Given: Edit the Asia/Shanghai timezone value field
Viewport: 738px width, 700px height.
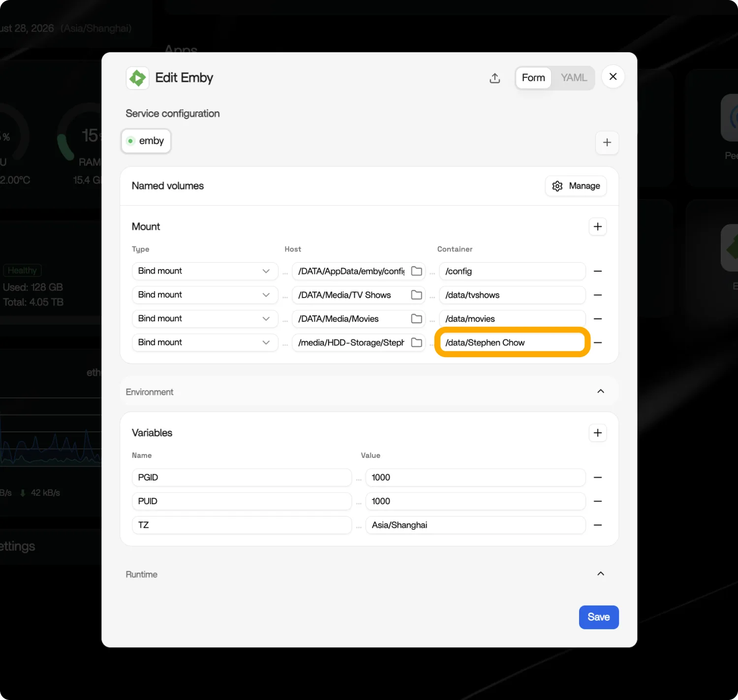Looking at the screenshot, I should coord(476,525).
